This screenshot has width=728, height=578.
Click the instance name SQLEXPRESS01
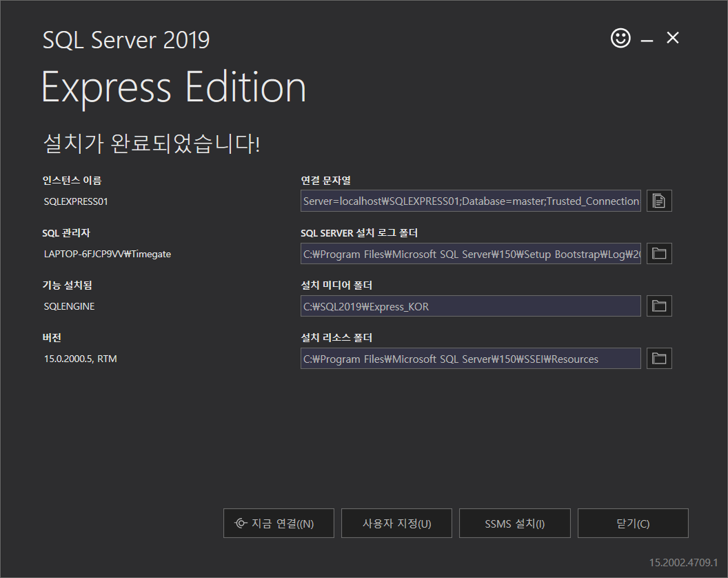(76, 201)
